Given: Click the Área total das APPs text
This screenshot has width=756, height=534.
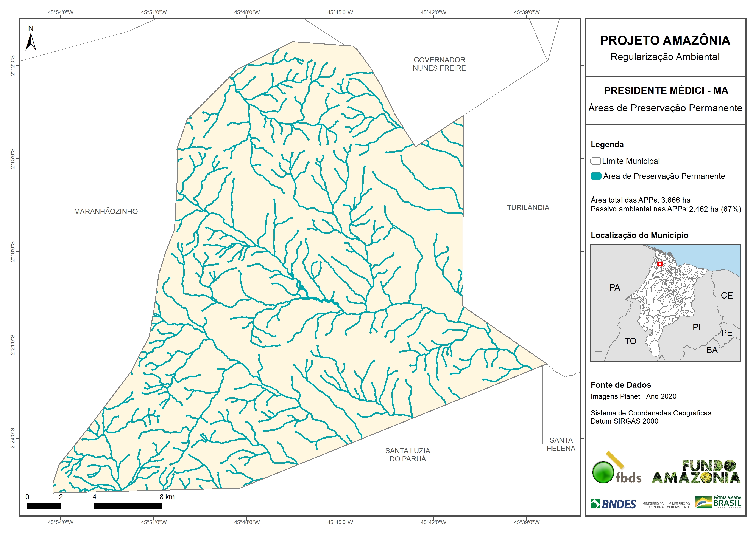Looking at the screenshot, I should pos(640,200).
